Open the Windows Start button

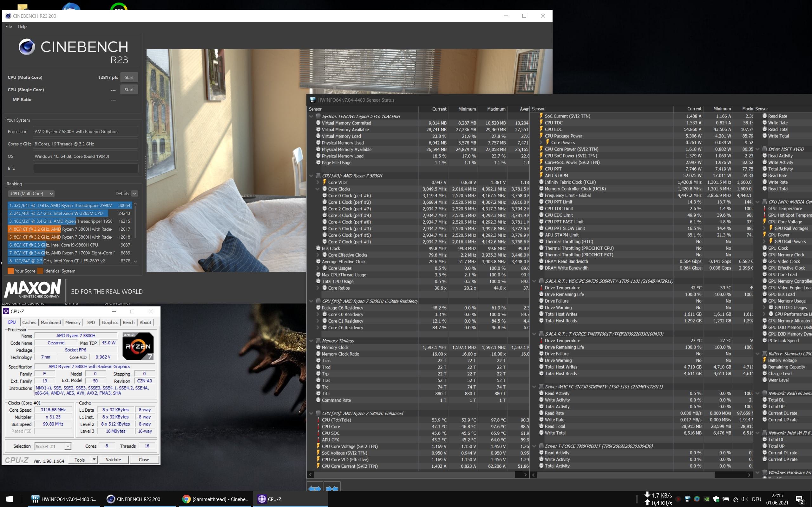(10, 499)
